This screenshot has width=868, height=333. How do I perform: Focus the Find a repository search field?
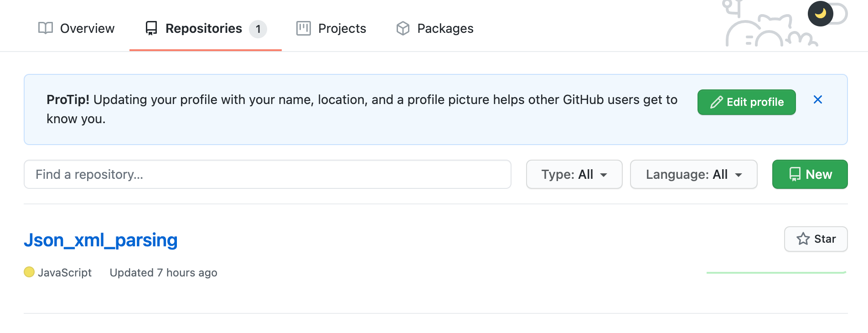click(267, 174)
